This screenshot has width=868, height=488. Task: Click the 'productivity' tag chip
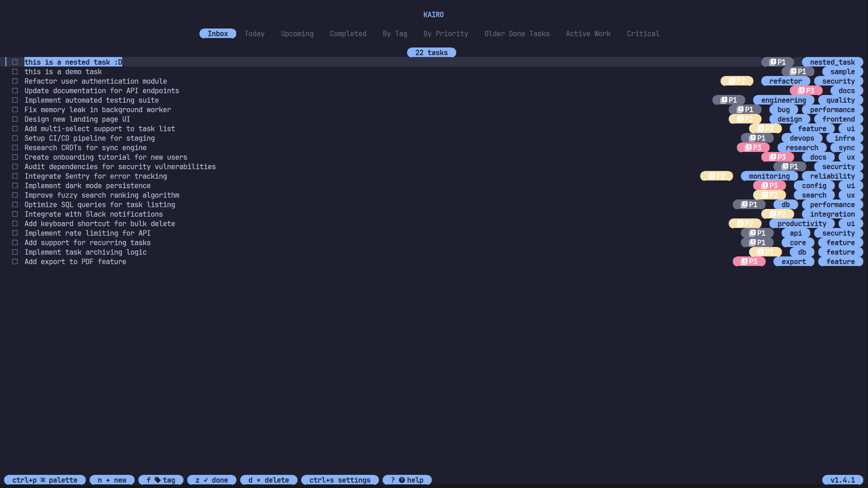tap(802, 223)
